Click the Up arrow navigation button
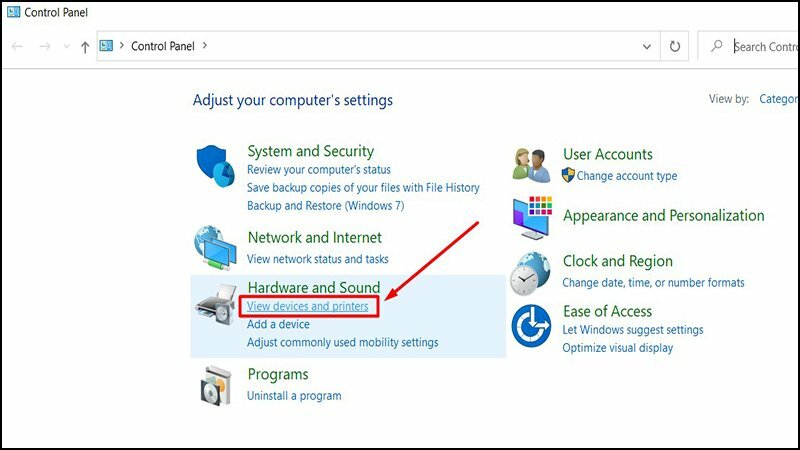The image size is (800, 450). coord(85,46)
